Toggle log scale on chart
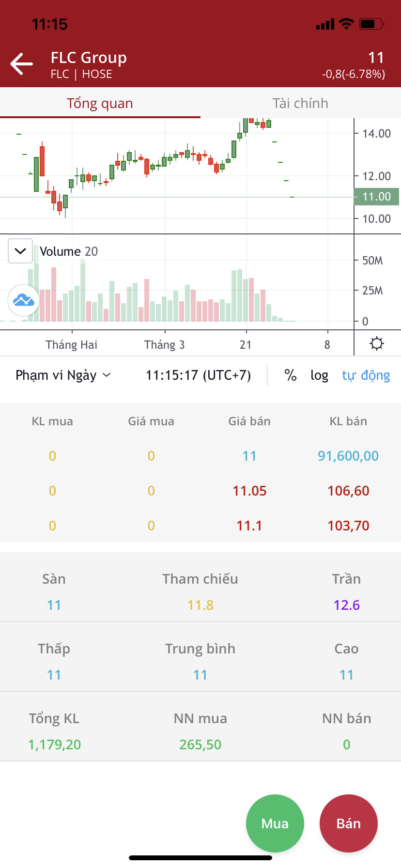Screen dimensions: 401x868 319,375
